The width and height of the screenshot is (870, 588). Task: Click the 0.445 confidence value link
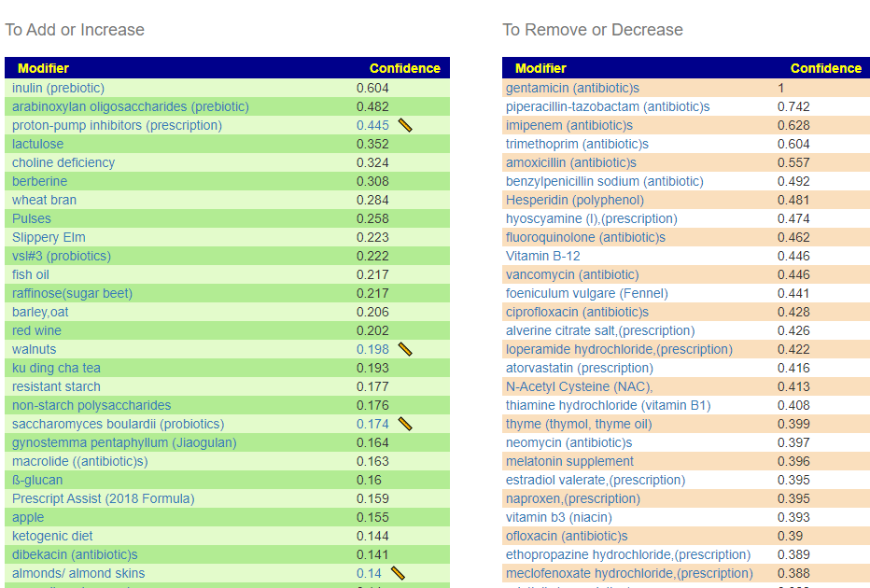[x=372, y=125]
